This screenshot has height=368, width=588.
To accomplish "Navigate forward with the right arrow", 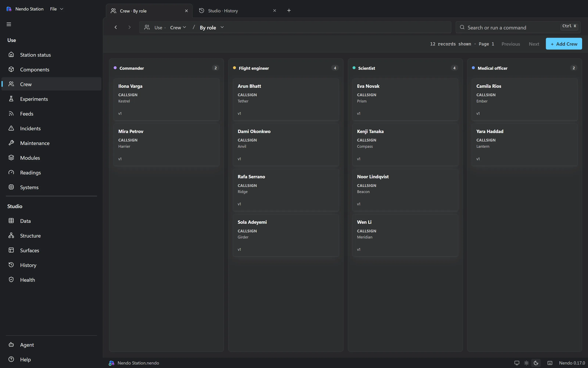I will tap(130, 27).
